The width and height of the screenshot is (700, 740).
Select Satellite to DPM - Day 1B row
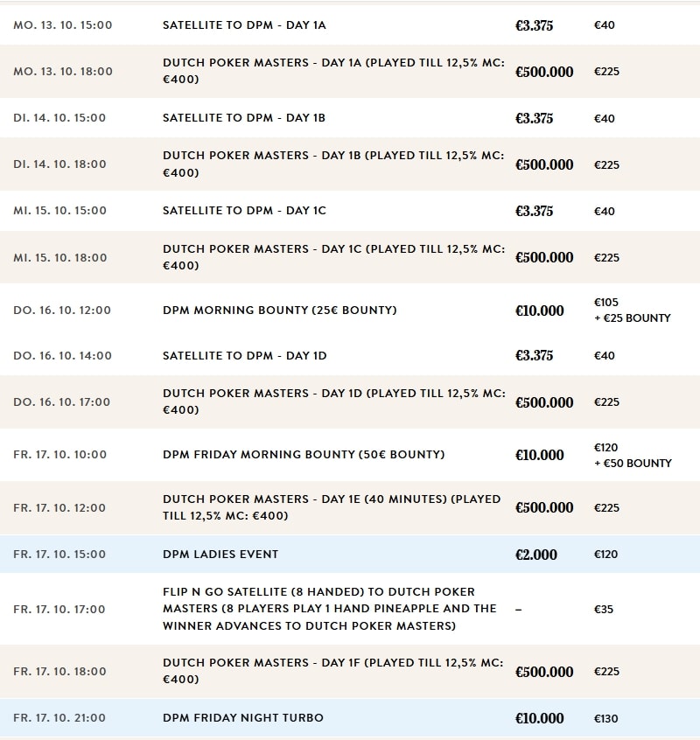(244, 118)
